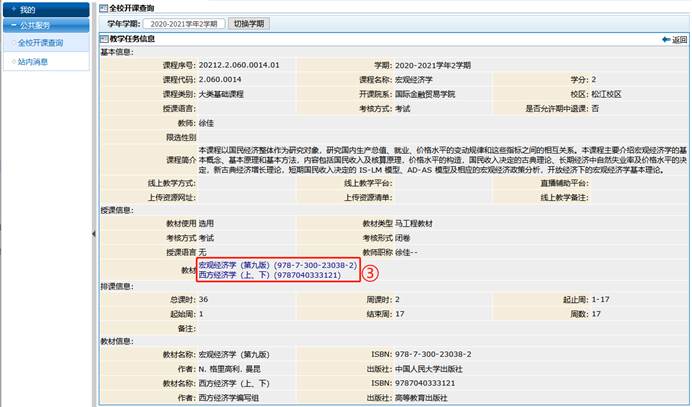Click the course number 20212.2.060.0014.01 value
The image size is (692, 407).
244,65
